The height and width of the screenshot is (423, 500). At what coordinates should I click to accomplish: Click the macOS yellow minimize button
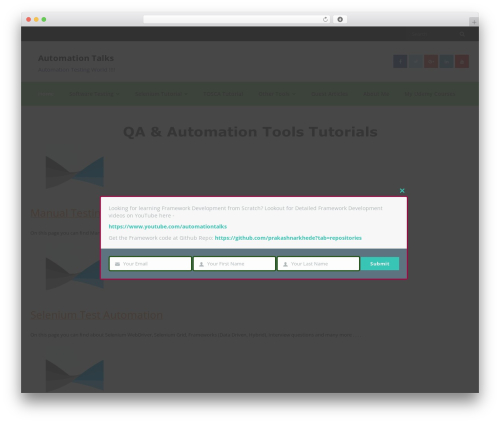[x=36, y=20]
